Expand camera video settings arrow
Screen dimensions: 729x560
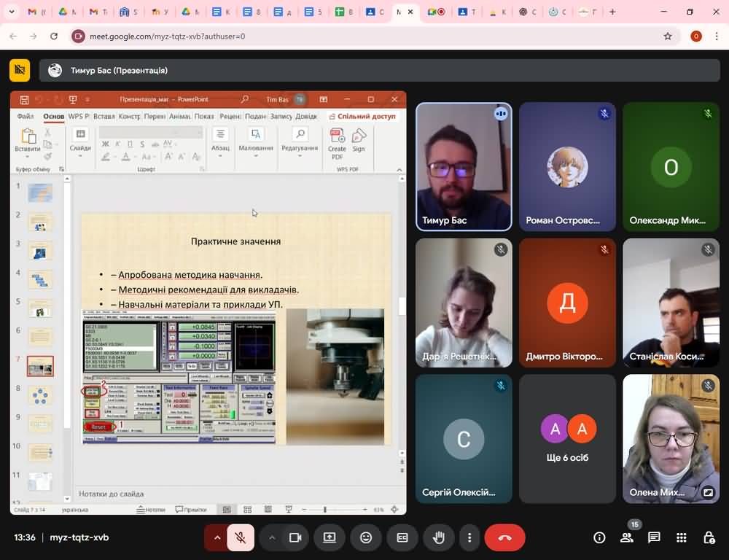272,537
